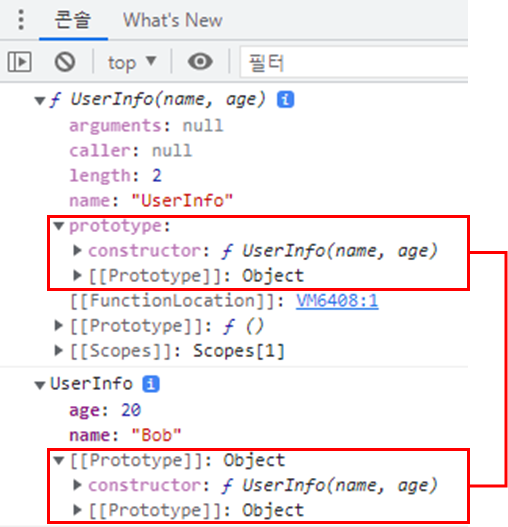Open live expression eye icon

tap(200, 62)
